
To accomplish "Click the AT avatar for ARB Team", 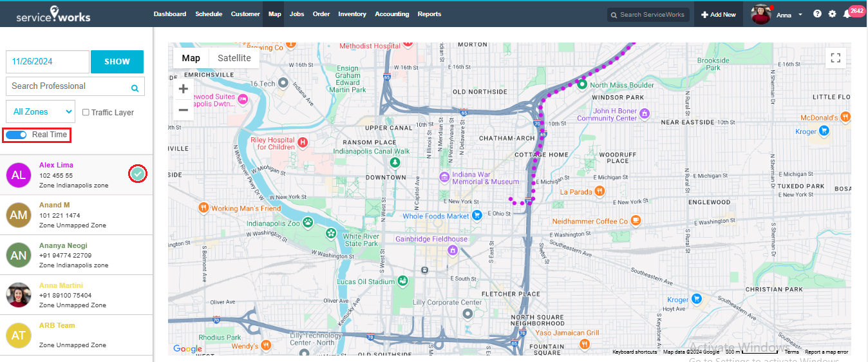I will 19,335.
